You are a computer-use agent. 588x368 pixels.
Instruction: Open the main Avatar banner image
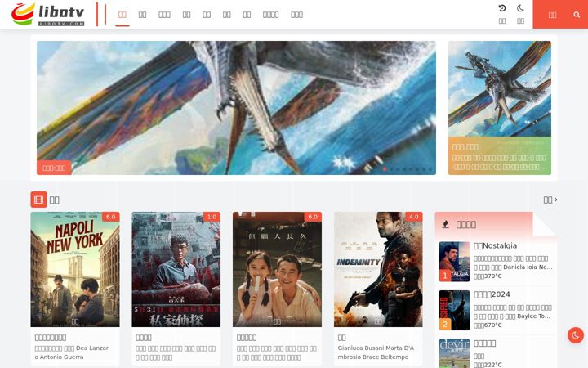point(236,108)
